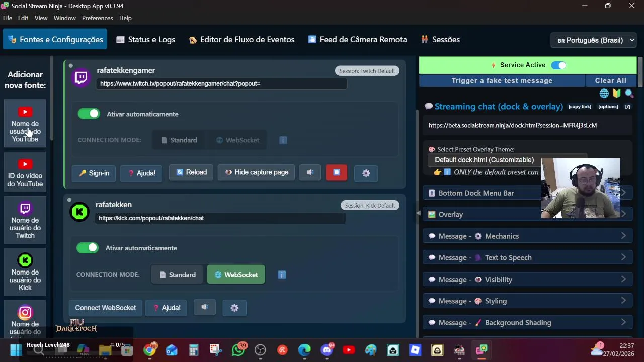Expand the Message Styling section
Image resolution: width=644 pixels, height=362 pixels.
coord(527,301)
